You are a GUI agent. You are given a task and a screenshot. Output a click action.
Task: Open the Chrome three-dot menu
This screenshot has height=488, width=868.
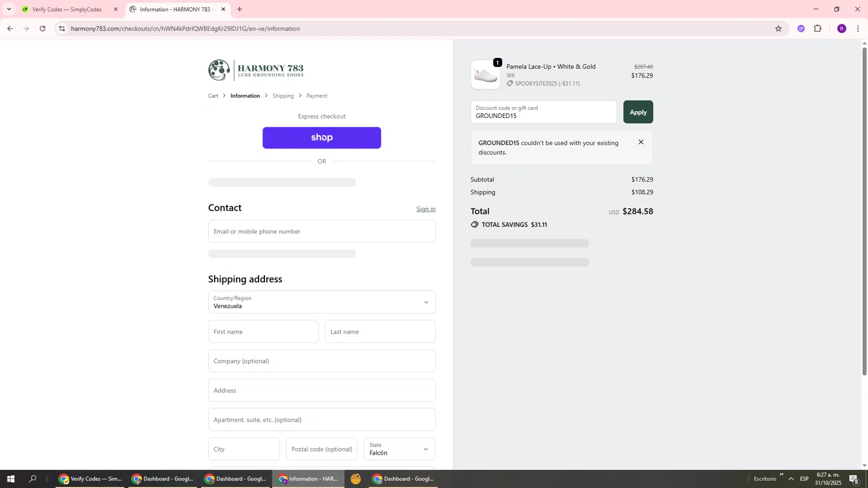pyautogui.click(x=858, y=28)
